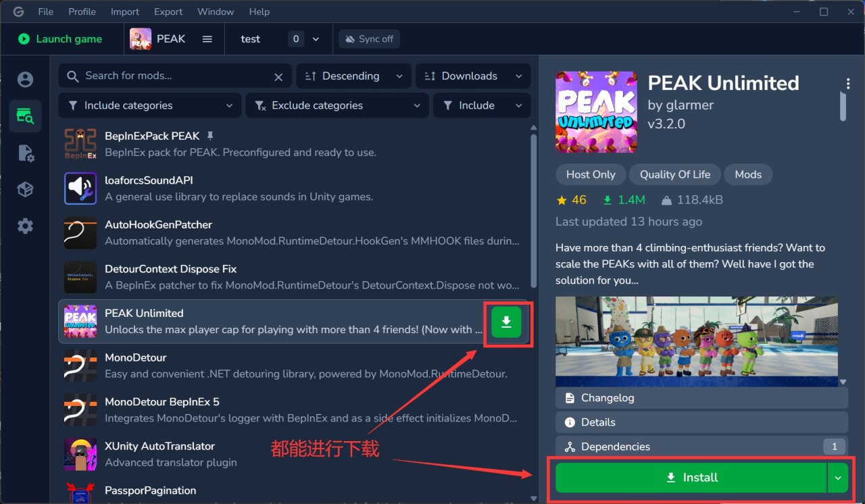Click the Host Only tag
The height and width of the screenshot is (504, 865).
coord(591,174)
